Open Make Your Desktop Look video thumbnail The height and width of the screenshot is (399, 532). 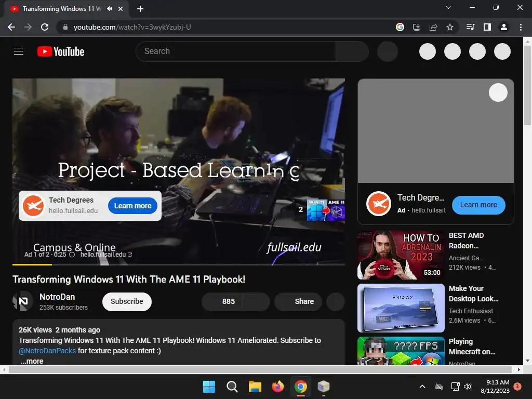[x=401, y=308]
